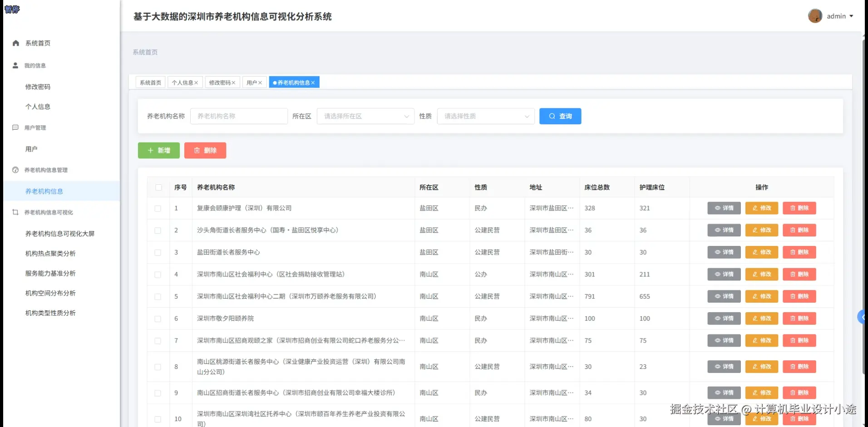This screenshot has width=868, height=427.
Task: Click the green 新增 button
Action: pyautogui.click(x=158, y=150)
